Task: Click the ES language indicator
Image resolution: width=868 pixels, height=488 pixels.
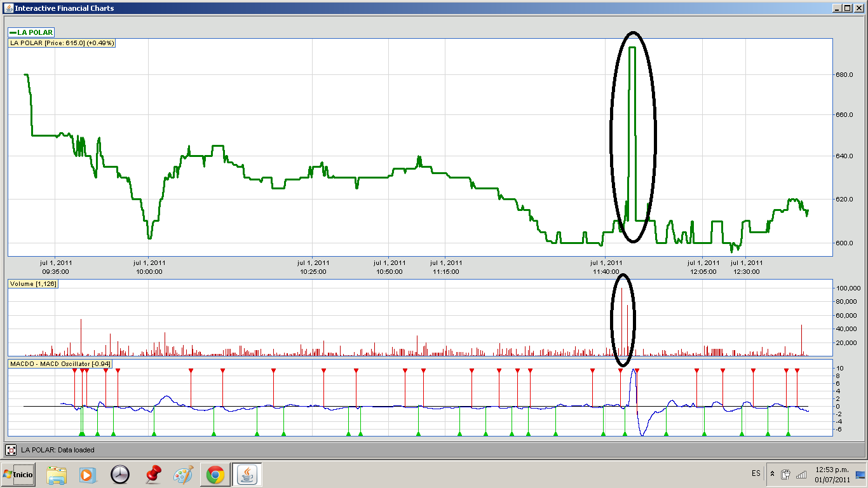Action: (x=756, y=474)
